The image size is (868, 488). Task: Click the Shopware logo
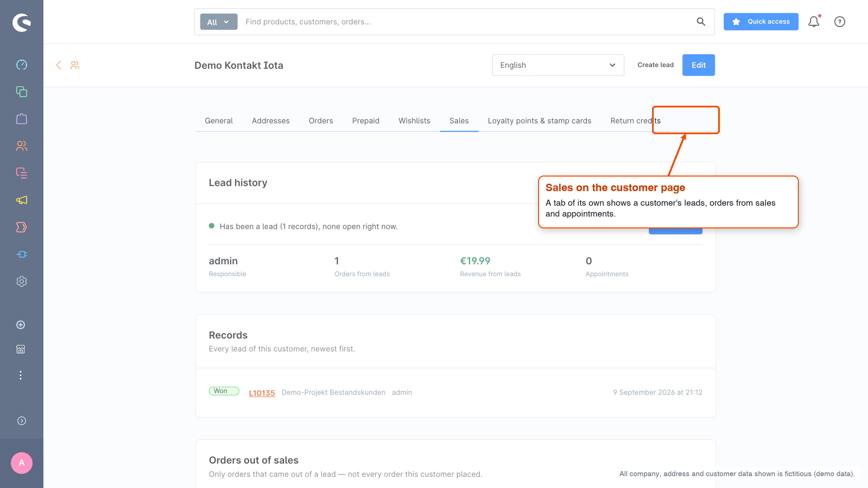click(22, 22)
